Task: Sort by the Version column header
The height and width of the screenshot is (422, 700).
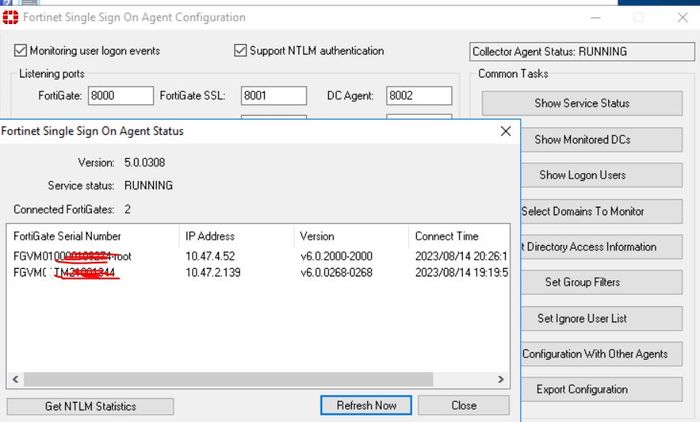Action: 351,236
